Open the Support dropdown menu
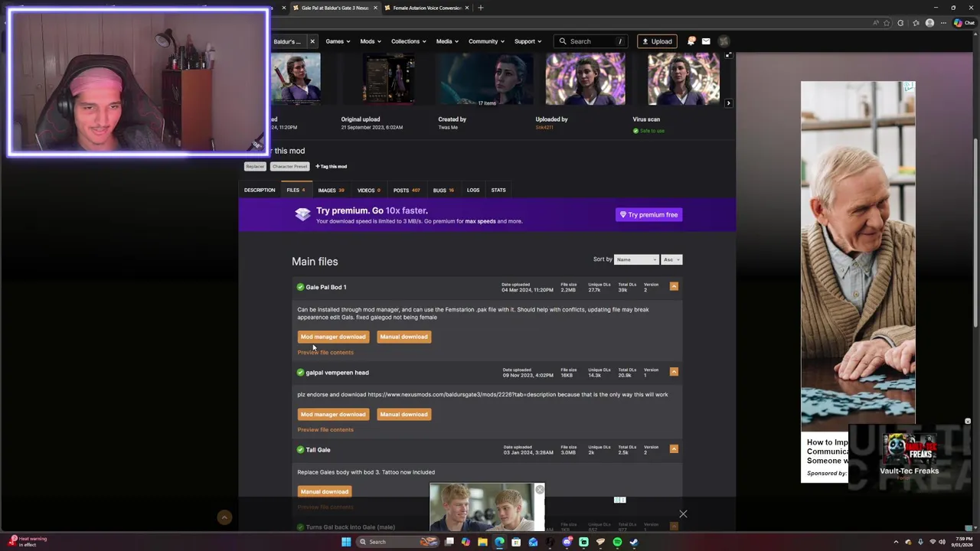This screenshot has width=980, height=551. pos(528,41)
